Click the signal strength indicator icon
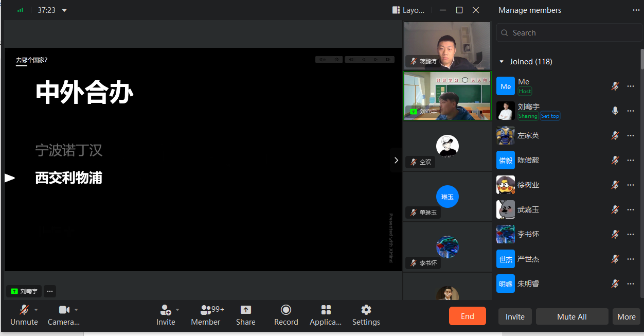Viewport: 644px width, 336px height. click(x=20, y=10)
